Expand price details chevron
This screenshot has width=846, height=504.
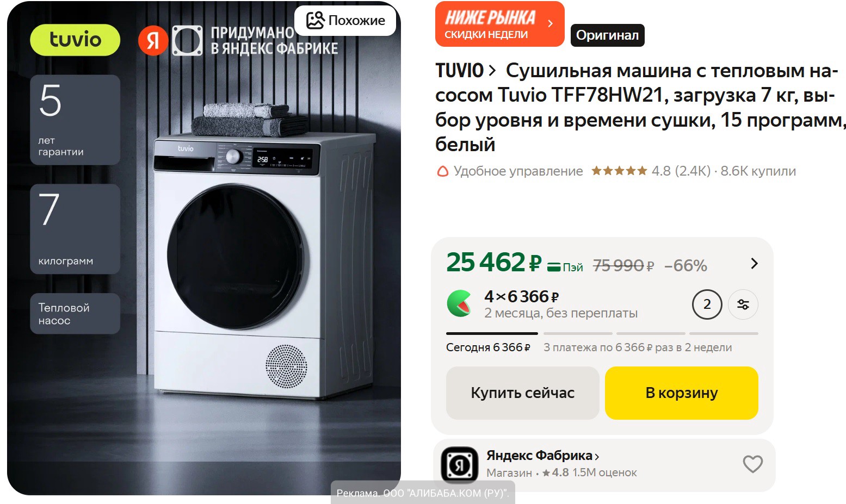pyautogui.click(x=754, y=264)
